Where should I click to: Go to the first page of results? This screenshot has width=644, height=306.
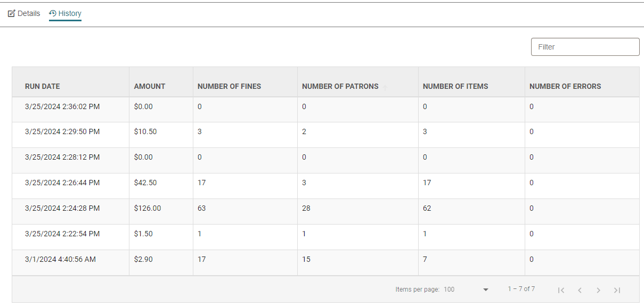tap(561, 290)
